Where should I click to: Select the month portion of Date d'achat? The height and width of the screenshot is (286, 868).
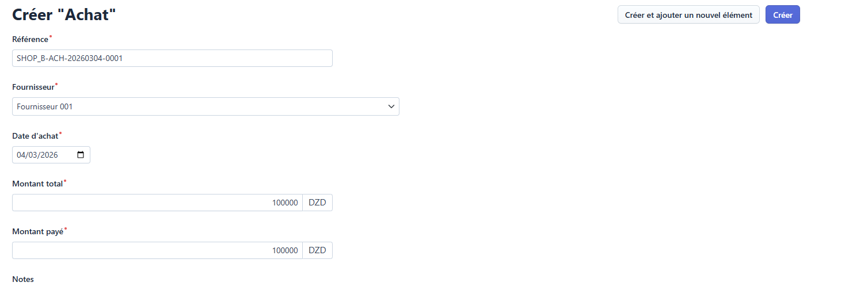[x=32, y=155]
